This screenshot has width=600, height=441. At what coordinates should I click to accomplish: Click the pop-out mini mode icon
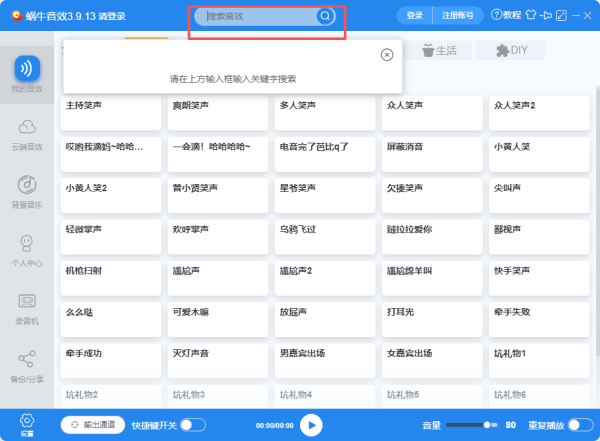pos(561,15)
